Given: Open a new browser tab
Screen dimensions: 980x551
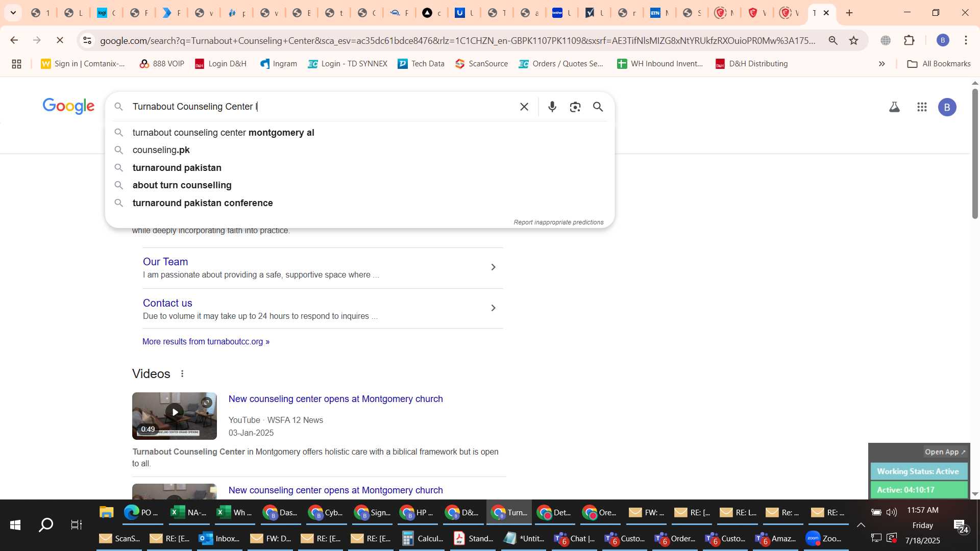Looking at the screenshot, I should click(849, 13).
